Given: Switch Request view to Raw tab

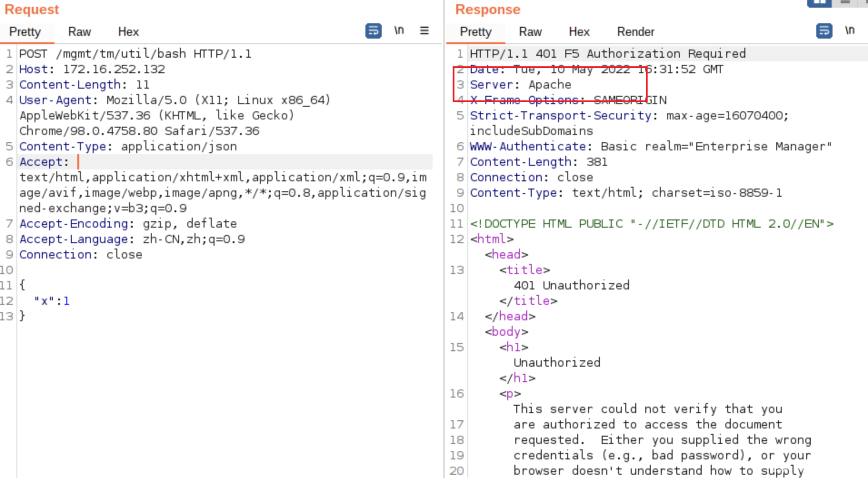Looking at the screenshot, I should coord(80,32).
